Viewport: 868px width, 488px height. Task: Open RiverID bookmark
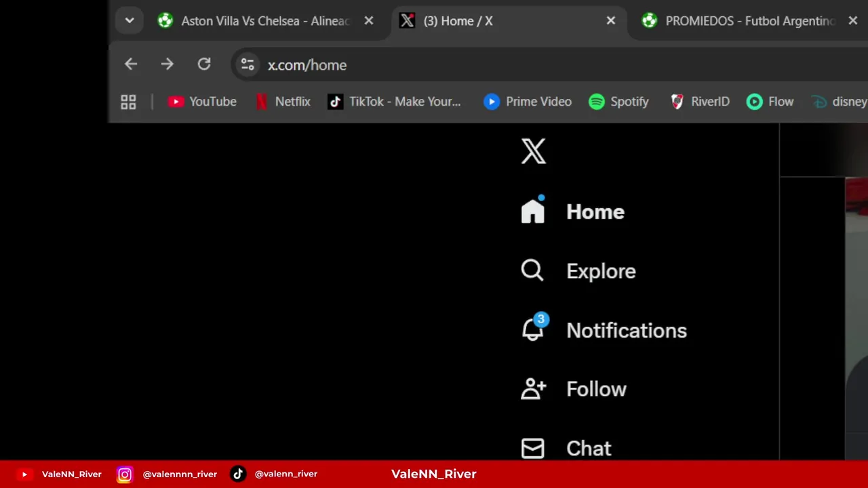coord(700,102)
